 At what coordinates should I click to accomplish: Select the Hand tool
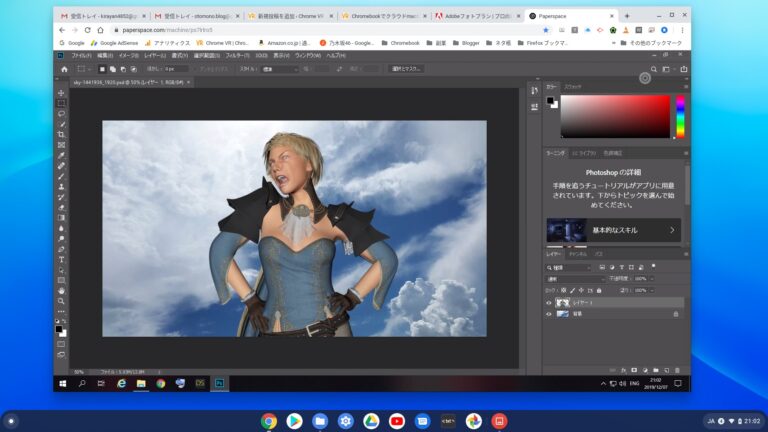point(61,291)
